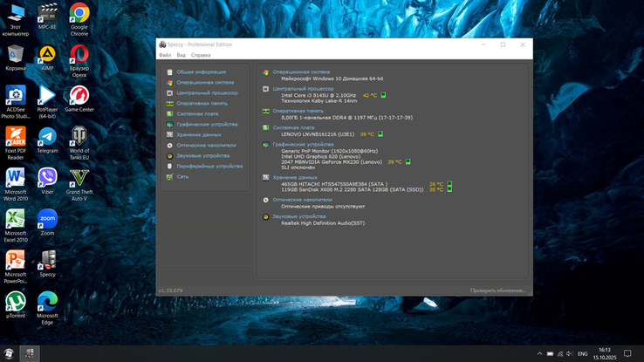The width and height of the screenshot is (644, 362).
Task: Open the Справка menu in Speccy
Action: 201,55
